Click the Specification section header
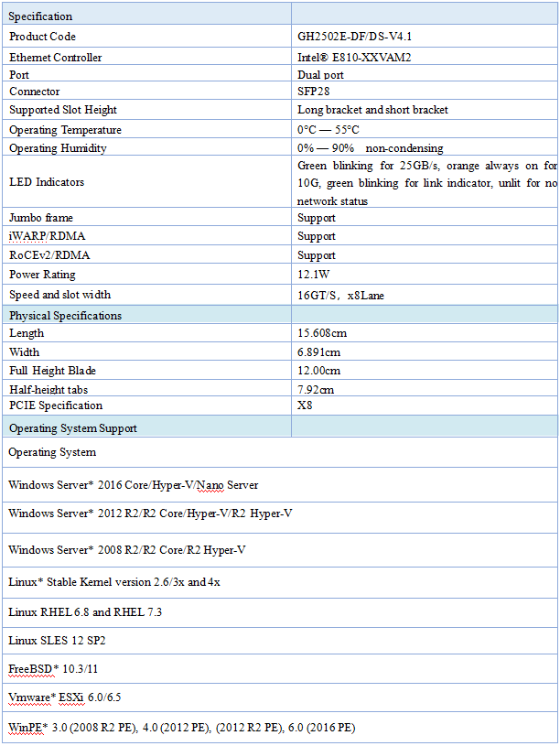This screenshot has height=746, width=560. [40, 16]
